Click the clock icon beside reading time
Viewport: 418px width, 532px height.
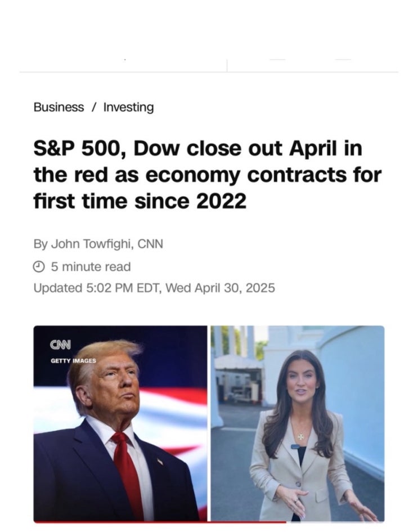tap(39, 266)
